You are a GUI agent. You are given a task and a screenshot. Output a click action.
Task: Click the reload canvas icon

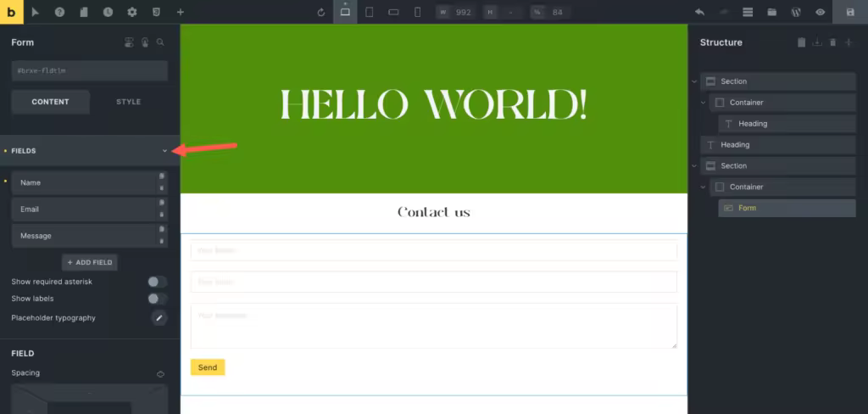(x=321, y=12)
